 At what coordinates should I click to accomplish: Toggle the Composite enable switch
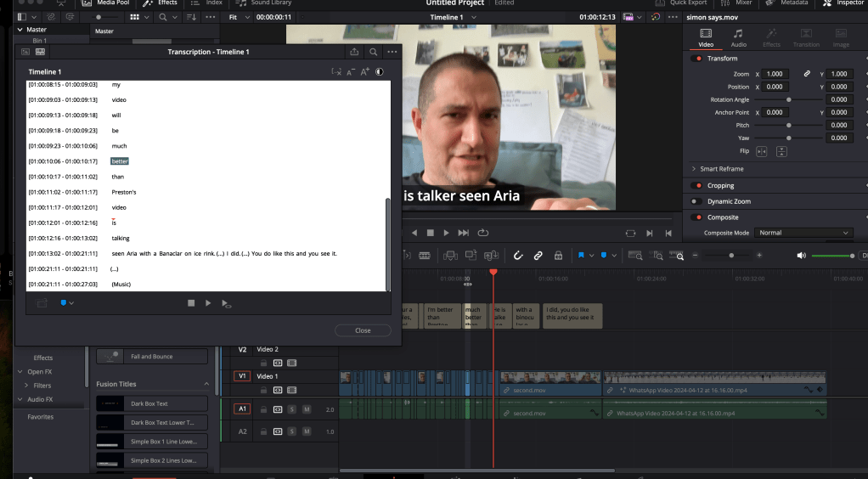pyautogui.click(x=696, y=217)
